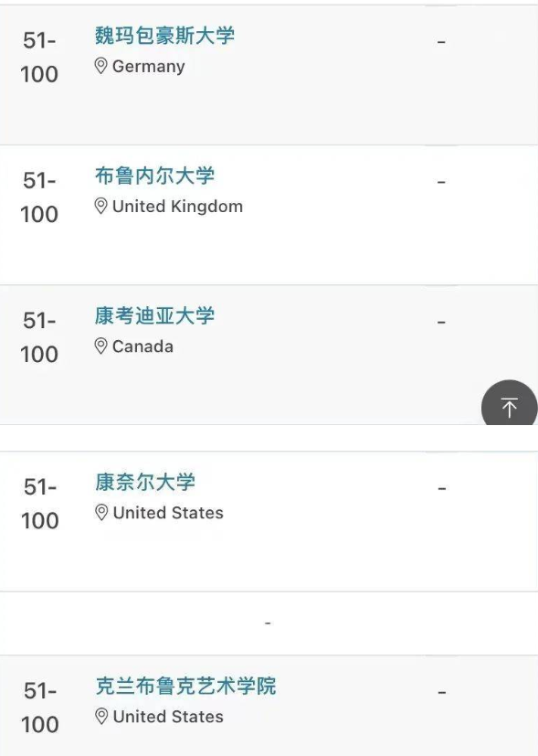This screenshot has height=756, width=538.
Task: Open the 布鲁内尔大学 university link
Action: (x=154, y=176)
